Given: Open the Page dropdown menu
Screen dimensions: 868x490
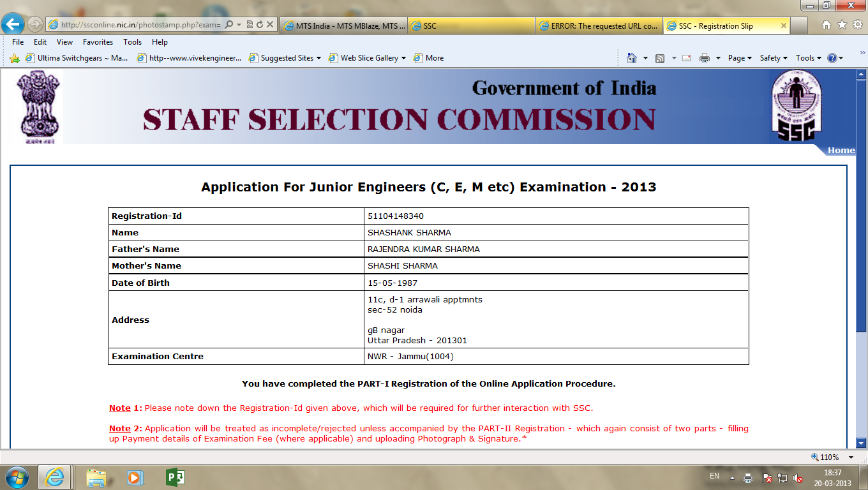Looking at the screenshot, I should click(x=740, y=58).
